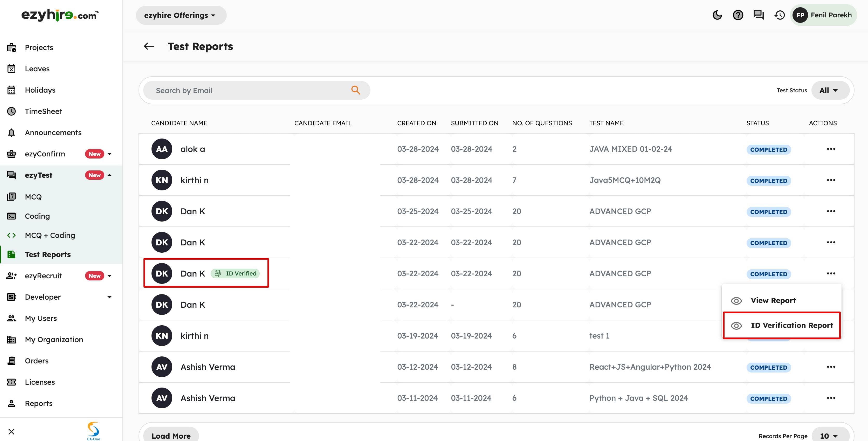
Task: Open actions menu for Python + Java + SQL 2024 row
Action: (831, 398)
